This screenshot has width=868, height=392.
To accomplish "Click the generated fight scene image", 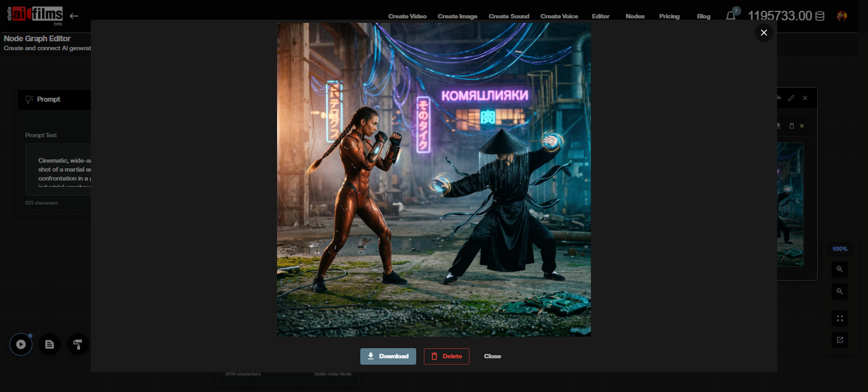I will 433,180.
